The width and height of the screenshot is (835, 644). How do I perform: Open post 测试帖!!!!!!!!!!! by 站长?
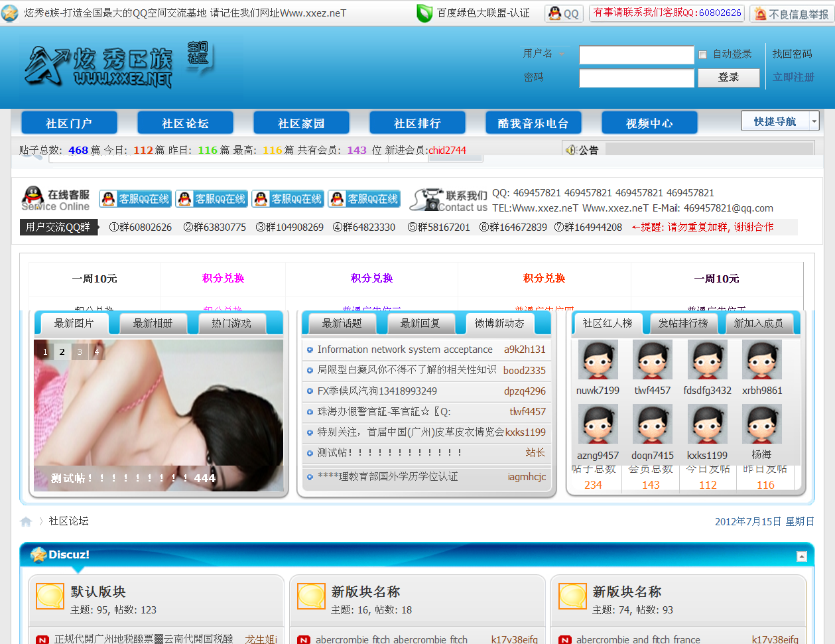[x=389, y=452]
